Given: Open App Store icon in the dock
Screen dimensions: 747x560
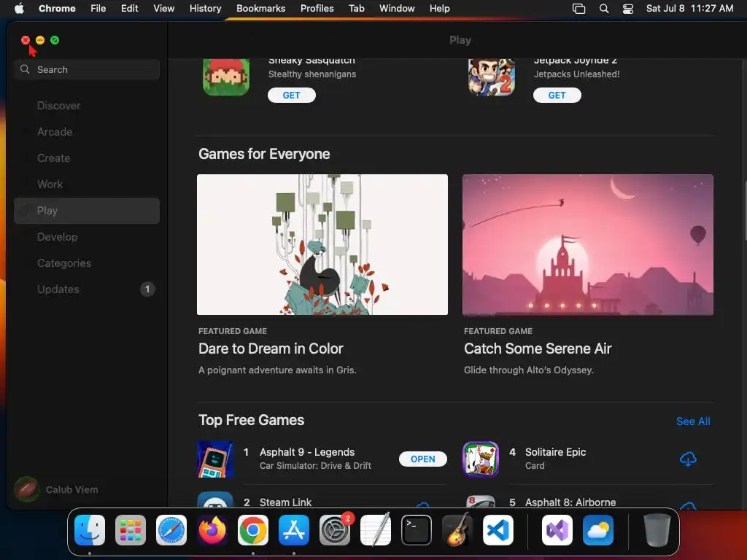Looking at the screenshot, I should (294, 530).
